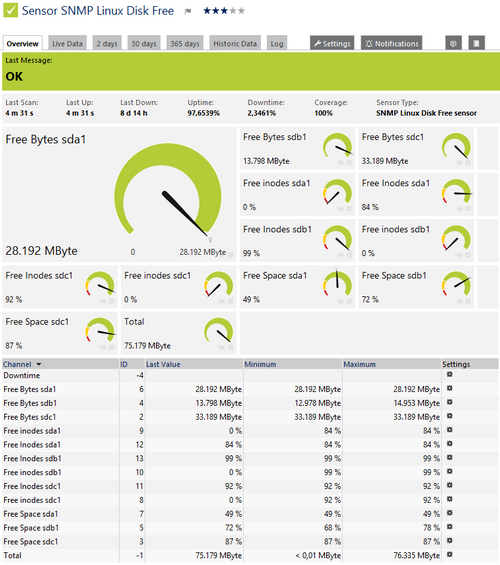Click the sensor title 'Sensor SNMP Linux Disk Free'
Screen dimensions: 500x565
[98, 11]
